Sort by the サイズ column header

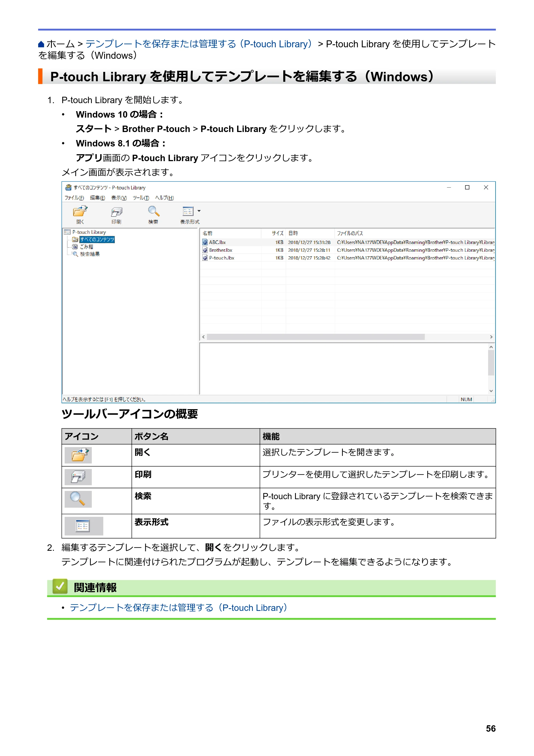[274, 233]
